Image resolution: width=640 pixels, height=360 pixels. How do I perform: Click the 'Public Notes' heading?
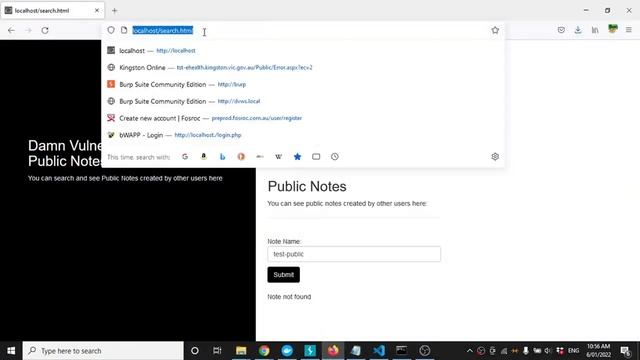click(307, 187)
